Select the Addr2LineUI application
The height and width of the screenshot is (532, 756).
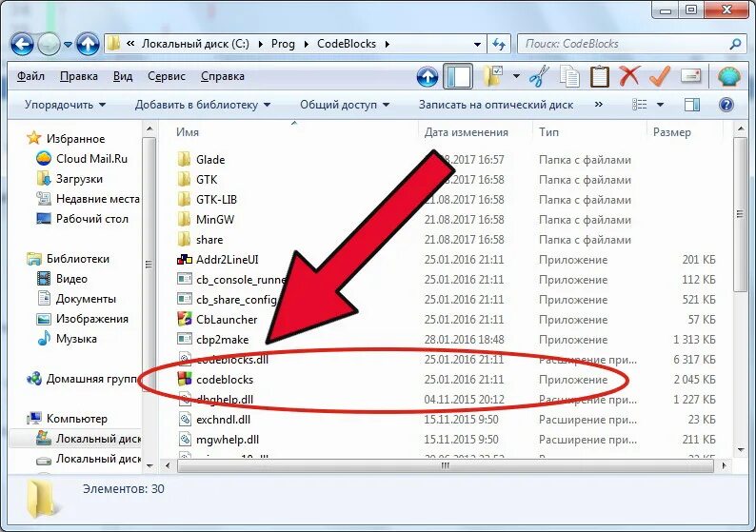[218, 260]
